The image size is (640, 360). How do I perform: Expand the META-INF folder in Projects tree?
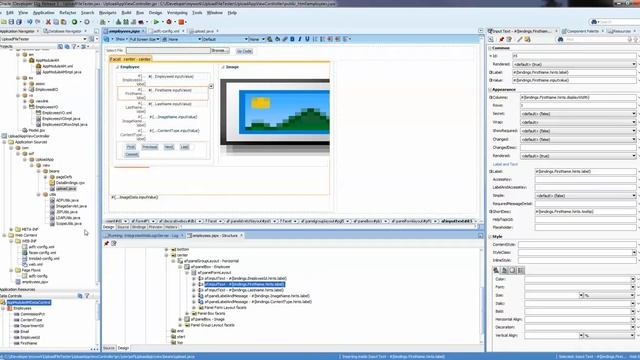pyautogui.click(x=11, y=229)
